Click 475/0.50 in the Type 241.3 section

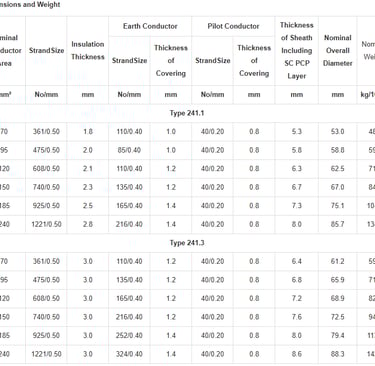46,280
